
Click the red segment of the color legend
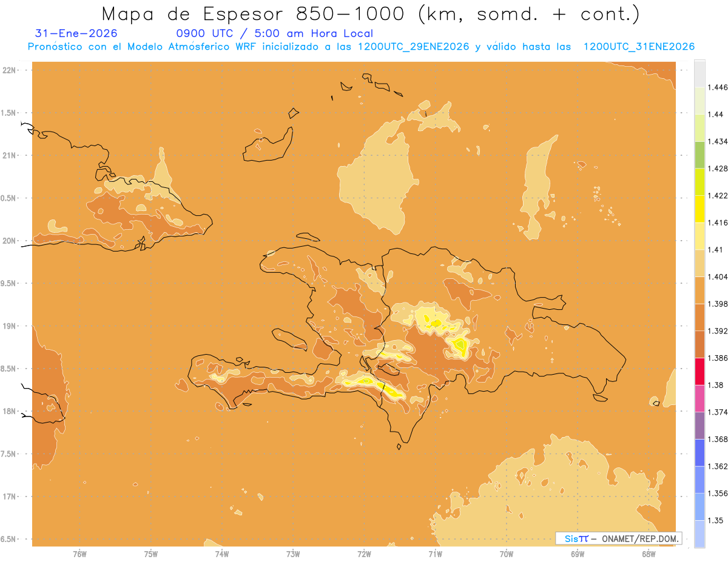click(x=699, y=372)
